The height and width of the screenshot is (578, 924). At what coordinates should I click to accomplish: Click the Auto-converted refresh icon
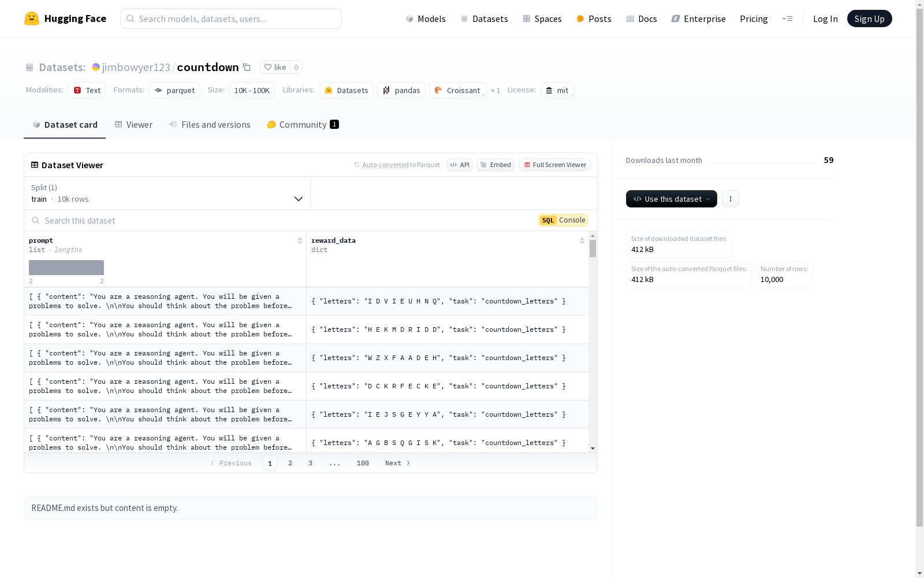pos(357,165)
